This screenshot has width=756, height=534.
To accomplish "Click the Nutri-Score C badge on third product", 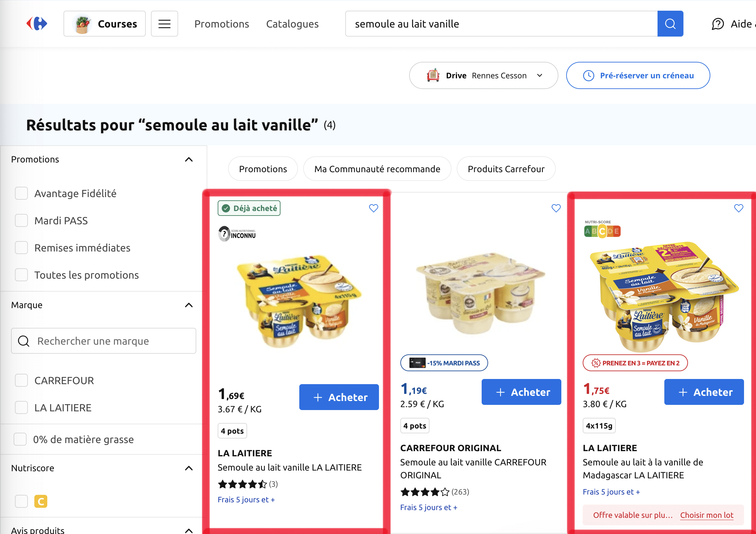I will (x=602, y=231).
